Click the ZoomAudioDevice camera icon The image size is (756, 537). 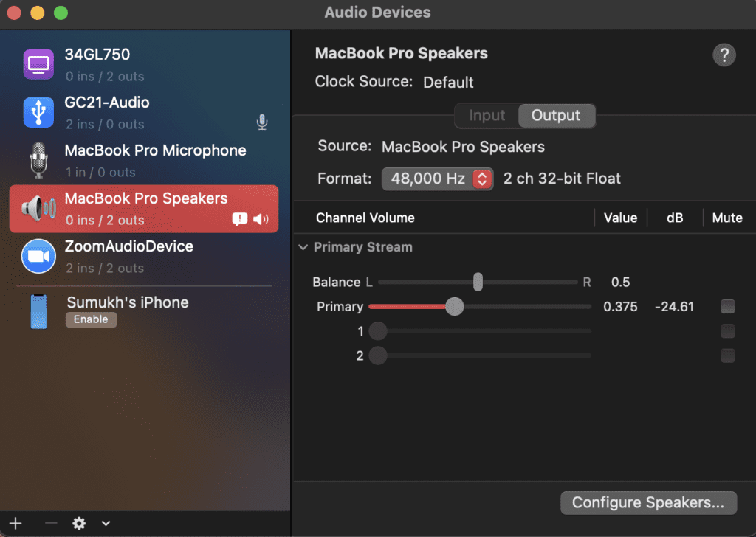click(x=38, y=256)
